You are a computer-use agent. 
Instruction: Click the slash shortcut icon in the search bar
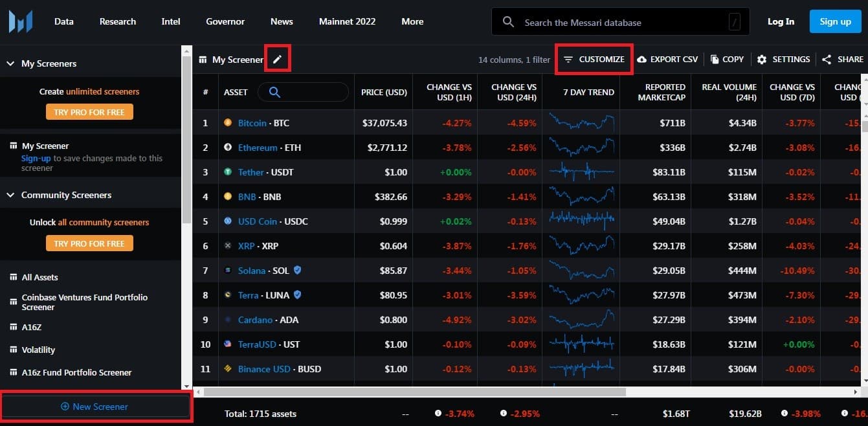[734, 22]
